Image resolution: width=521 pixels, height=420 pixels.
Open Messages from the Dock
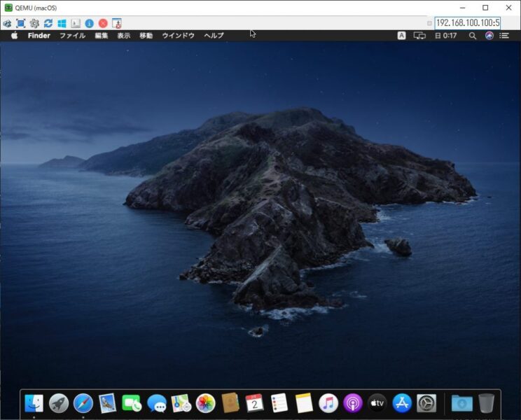(156, 403)
